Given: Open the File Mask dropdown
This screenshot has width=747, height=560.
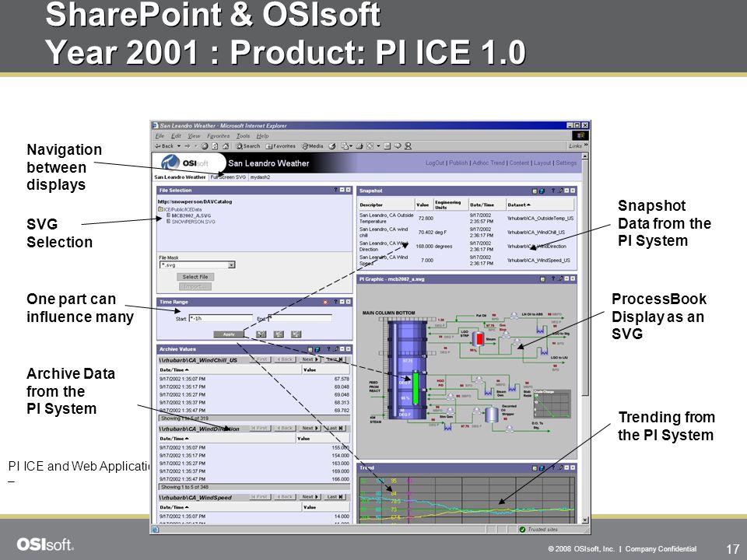Looking at the screenshot, I should pyautogui.click(x=231, y=264).
